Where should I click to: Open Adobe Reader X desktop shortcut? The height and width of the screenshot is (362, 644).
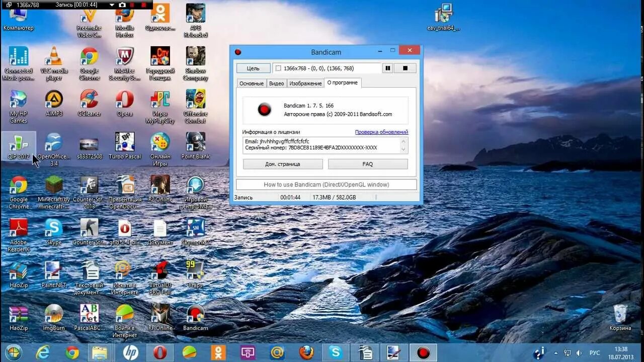pyautogui.click(x=19, y=235)
